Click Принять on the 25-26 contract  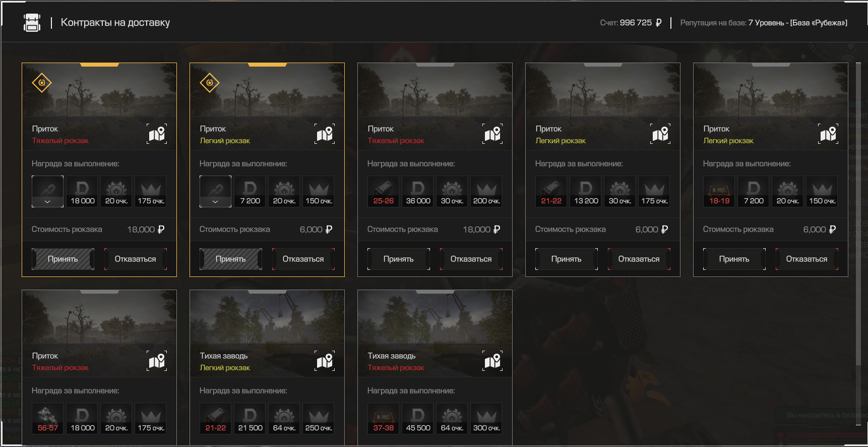coord(399,259)
